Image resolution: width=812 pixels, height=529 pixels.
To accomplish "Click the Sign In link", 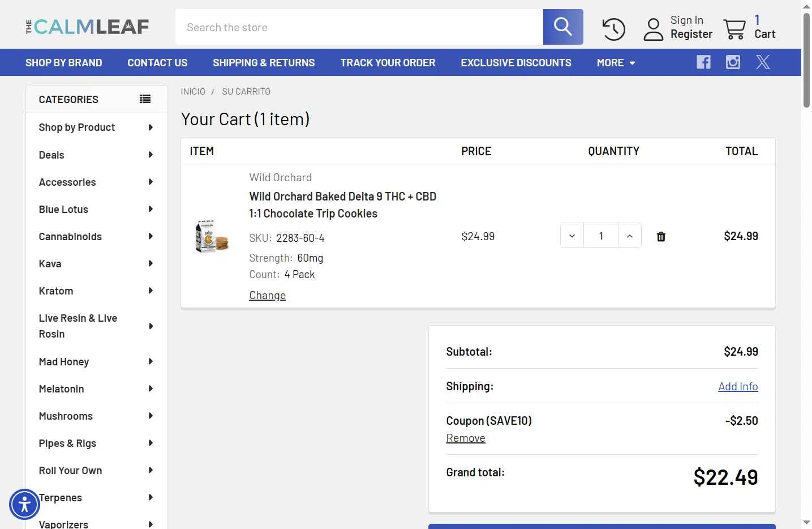I will click(687, 20).
